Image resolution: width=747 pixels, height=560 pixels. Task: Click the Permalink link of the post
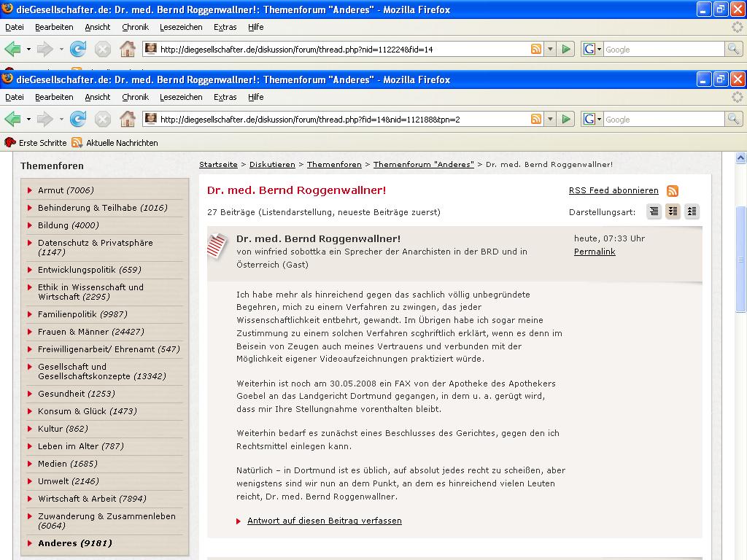point(595,252)
